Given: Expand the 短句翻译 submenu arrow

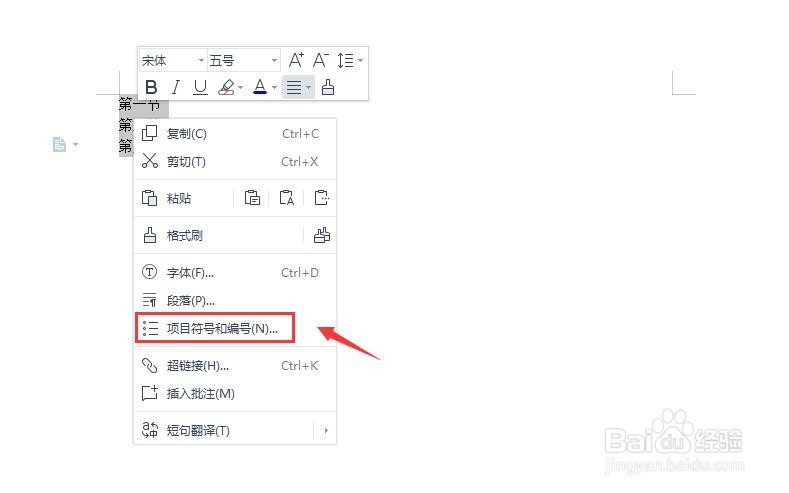Looking at the screenshot, I should click(x=326, y=431).
